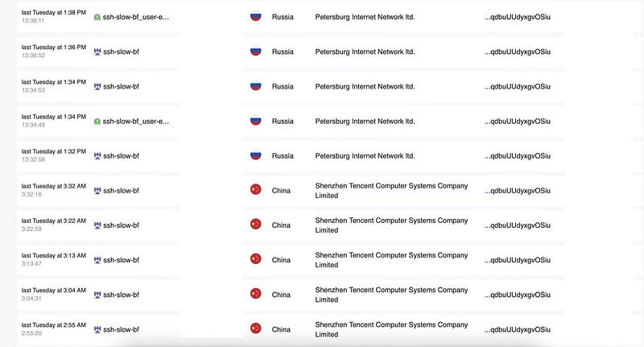The image size is (644, 347).
Task: Click the 'last Tuesday at 3:22 AM' timestamp
Action: (54, 221)
